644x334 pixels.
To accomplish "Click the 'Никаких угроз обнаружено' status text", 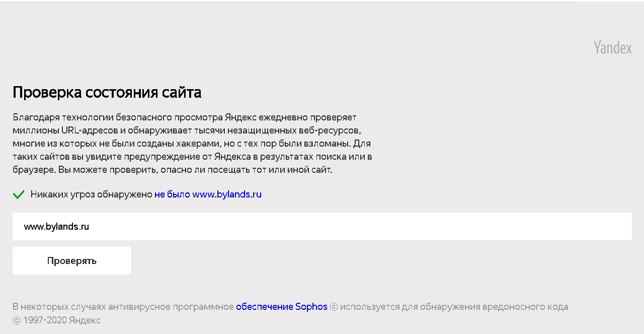I will (x=91, y=194).
